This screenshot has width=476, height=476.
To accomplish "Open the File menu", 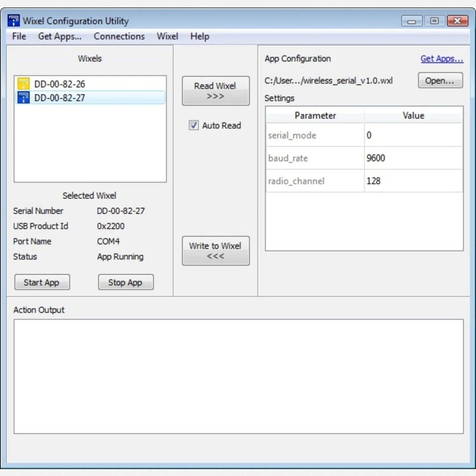I will (x=19, y=36).
